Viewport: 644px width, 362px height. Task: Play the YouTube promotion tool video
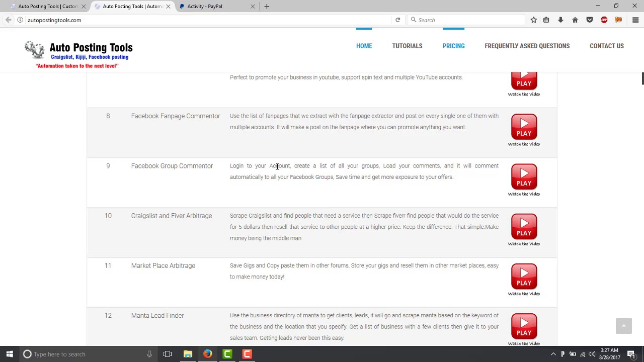click(524, 81)
